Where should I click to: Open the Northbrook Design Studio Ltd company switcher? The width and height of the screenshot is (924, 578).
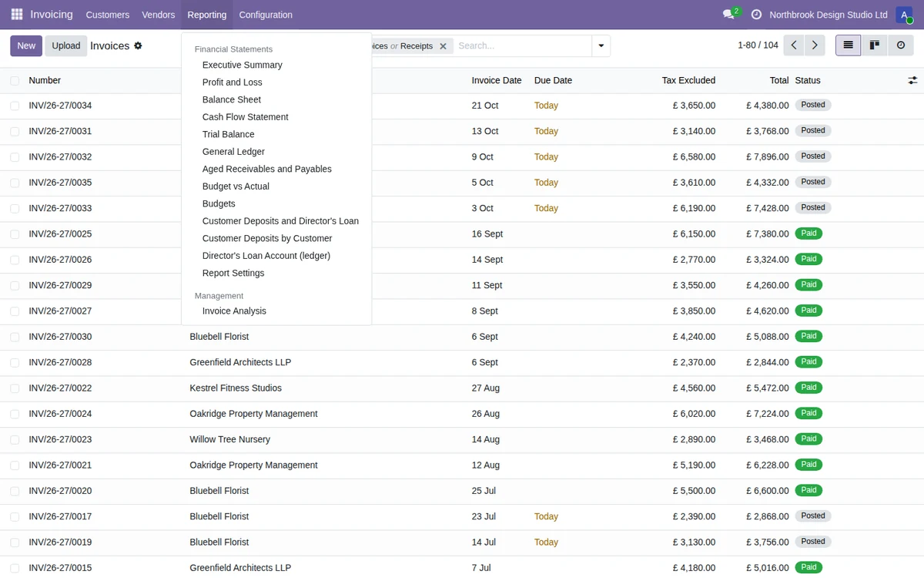coord(829,15)
